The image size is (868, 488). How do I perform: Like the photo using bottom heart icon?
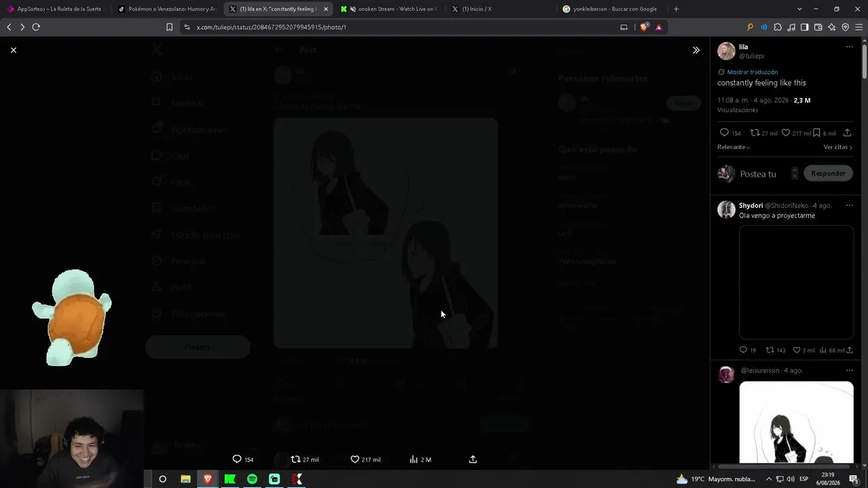355,460
